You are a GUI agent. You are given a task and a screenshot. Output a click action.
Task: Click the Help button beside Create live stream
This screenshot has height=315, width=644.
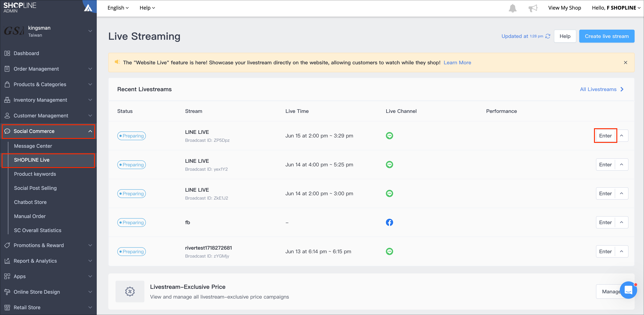565,36
